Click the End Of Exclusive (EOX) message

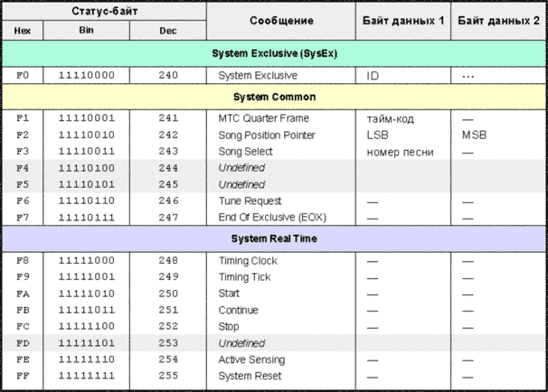point(272,218)
